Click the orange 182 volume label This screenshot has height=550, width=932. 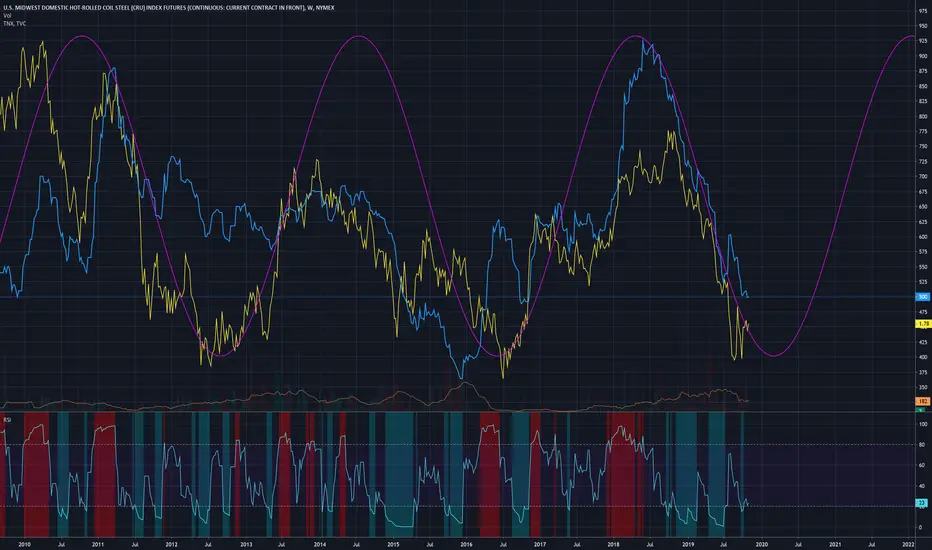[923, 402]
